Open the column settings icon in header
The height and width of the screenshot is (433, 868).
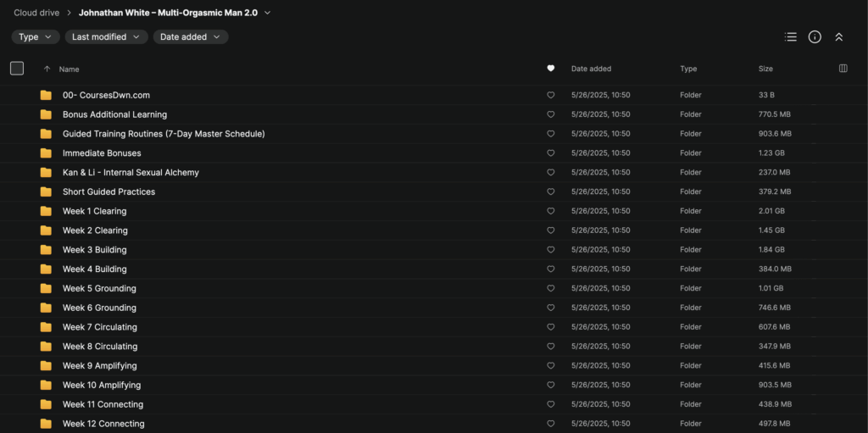(x=843, y=69)
